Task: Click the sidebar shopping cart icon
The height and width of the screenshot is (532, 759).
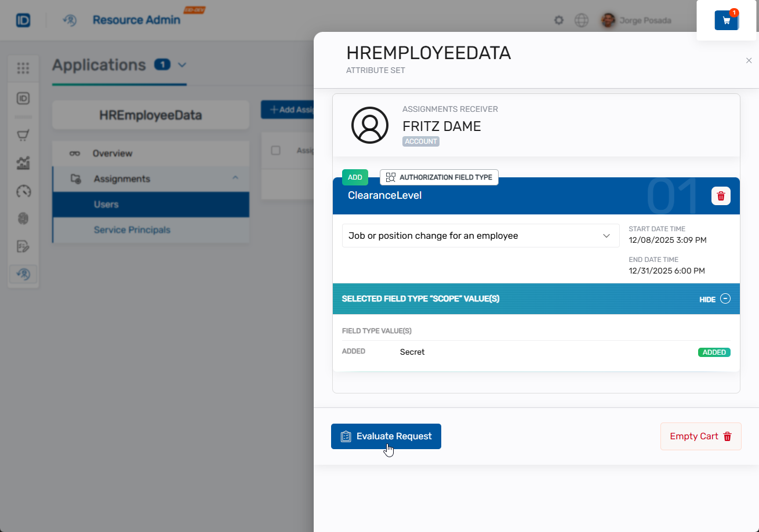Action: (x=23, y=136)
